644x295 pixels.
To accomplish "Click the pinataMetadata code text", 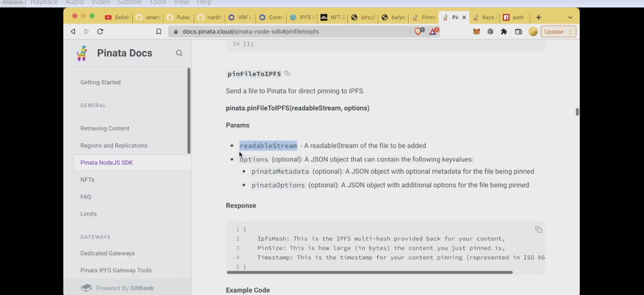I will point(280,171).
